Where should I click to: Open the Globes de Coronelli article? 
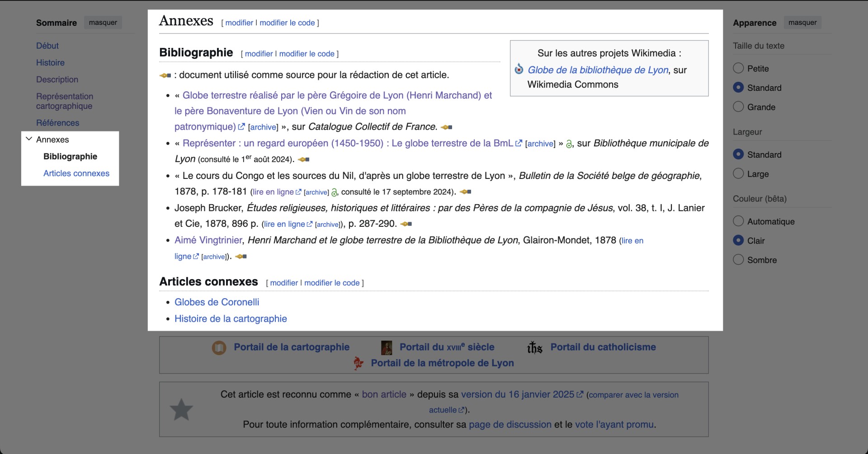(217, 302)
